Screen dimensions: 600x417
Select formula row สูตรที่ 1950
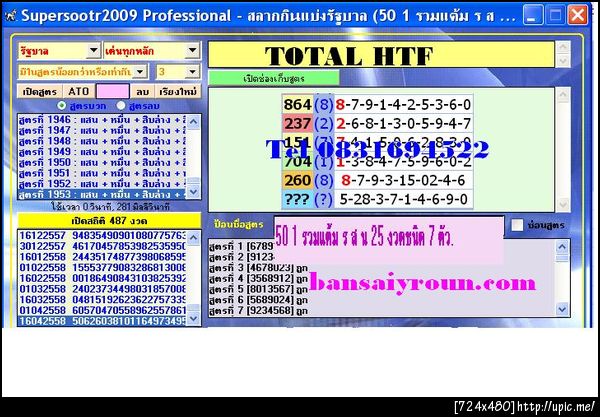[x=102, y=163]
